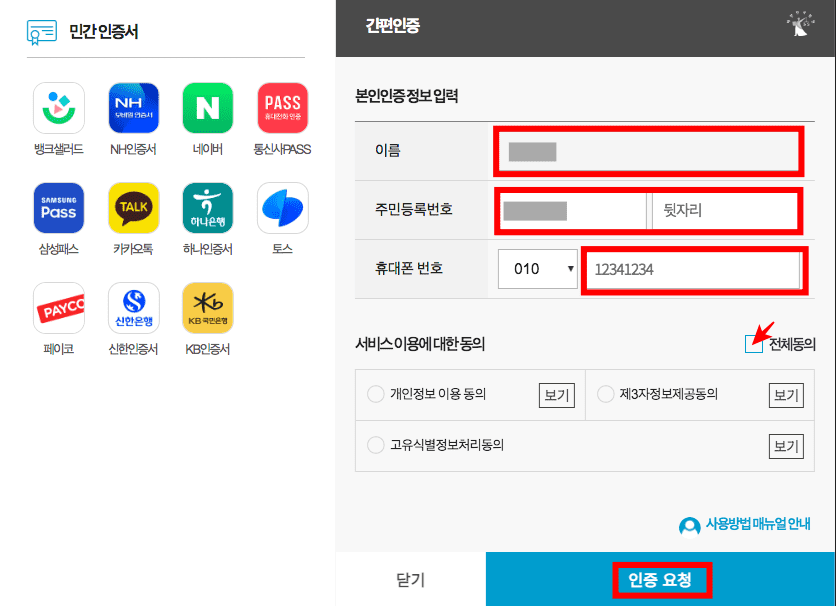
Task: Choose the 통신사PASS icon
Action: 283,108
